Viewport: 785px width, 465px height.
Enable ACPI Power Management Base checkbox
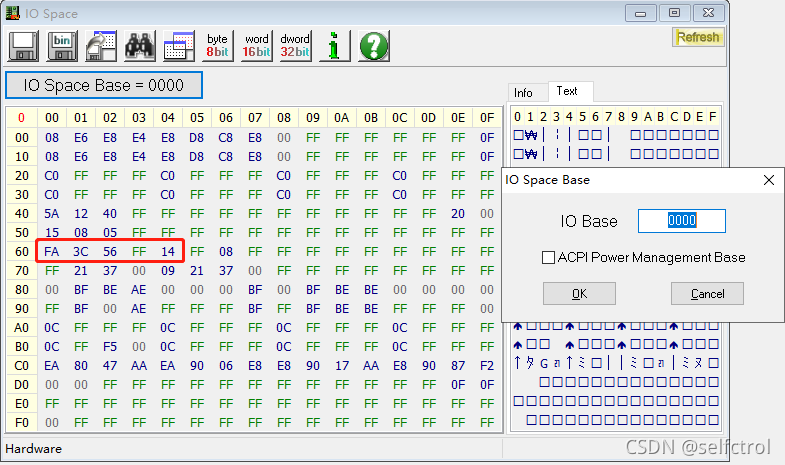click(548, 257)
